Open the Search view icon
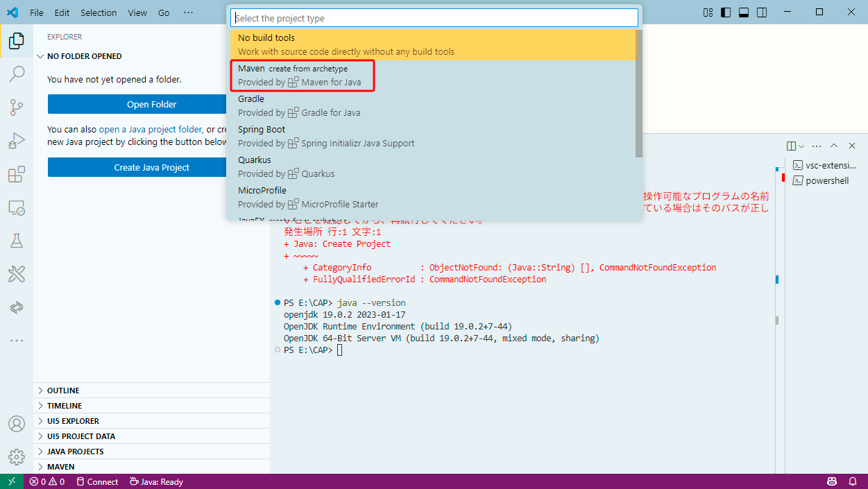Image resolution: width=868 pixels, height=489 pixels. 17,74
